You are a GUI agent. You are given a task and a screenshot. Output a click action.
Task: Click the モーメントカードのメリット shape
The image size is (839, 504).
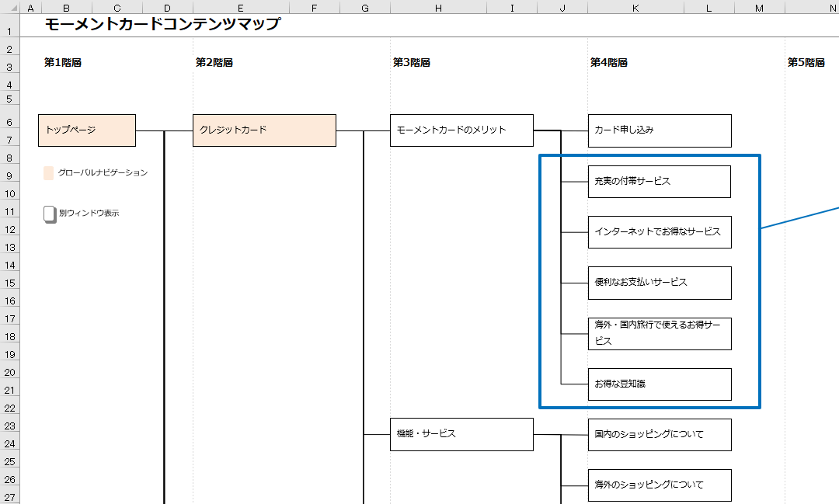[461, 130]
